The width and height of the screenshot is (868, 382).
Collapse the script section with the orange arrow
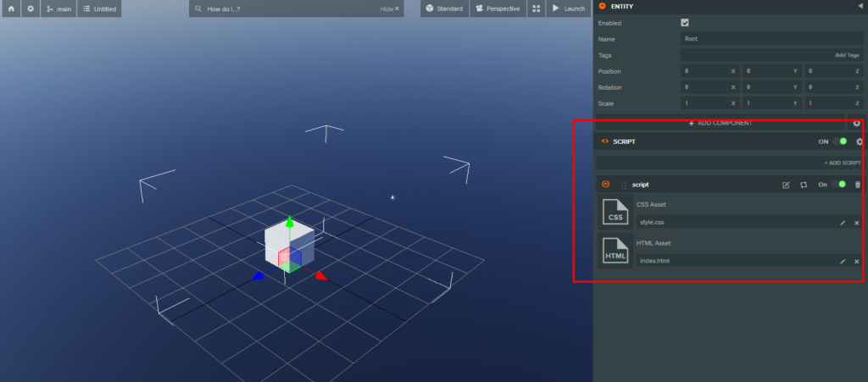point(605,185)
